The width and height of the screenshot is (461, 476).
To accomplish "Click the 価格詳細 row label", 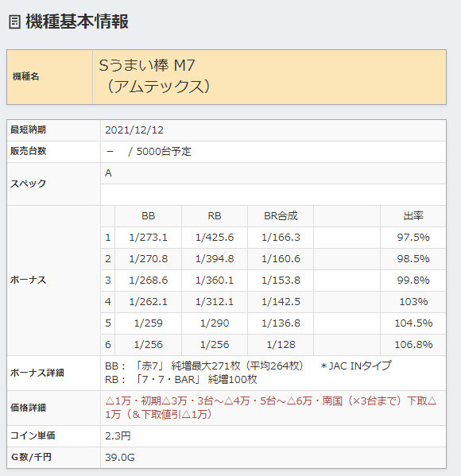I will pos(29,408).
